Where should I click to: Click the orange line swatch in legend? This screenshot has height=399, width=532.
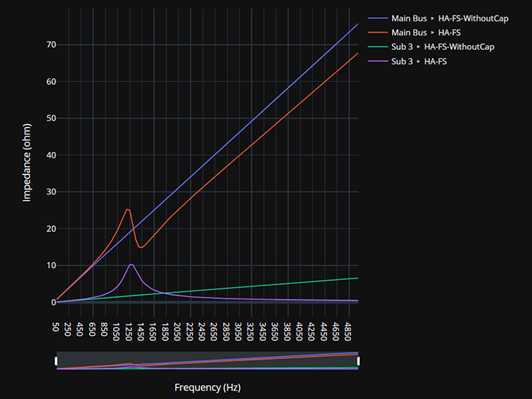(x=378, y=33)
